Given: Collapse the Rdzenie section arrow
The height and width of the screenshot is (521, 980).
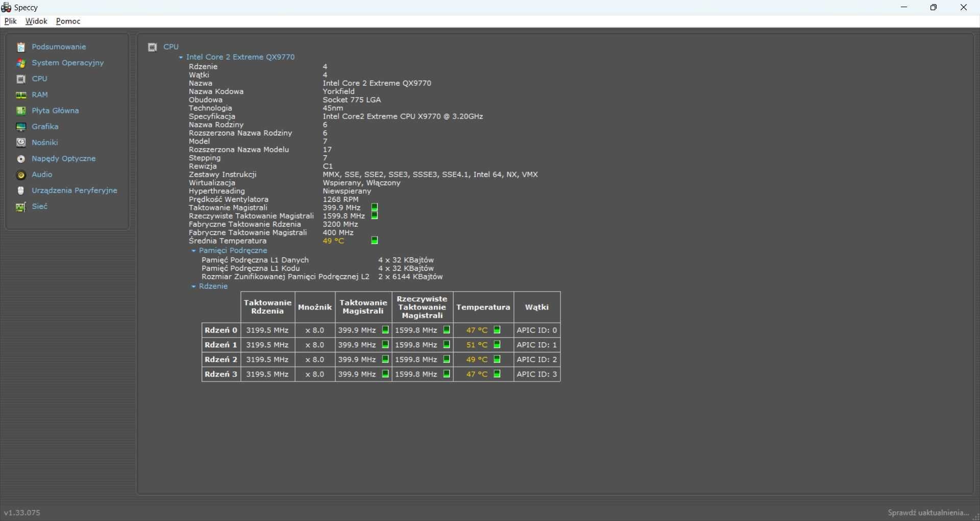Looking at the screenshot, I should tap(193, 287).
